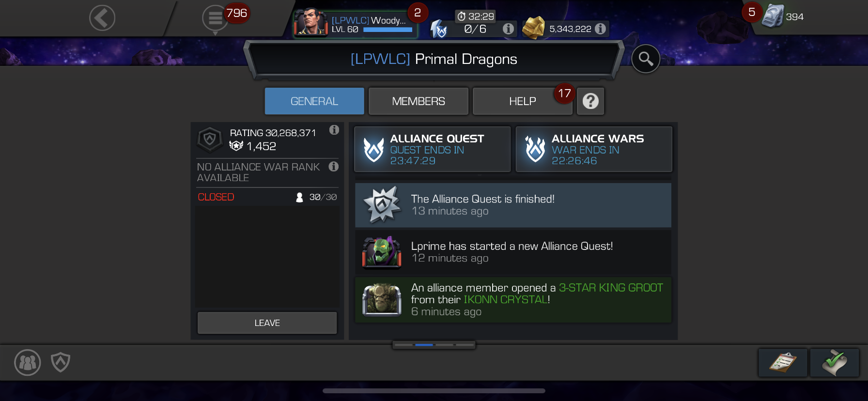Screen dimensions: 868x401
Task: Click the question mark help icon
Action: coord(590,101)
